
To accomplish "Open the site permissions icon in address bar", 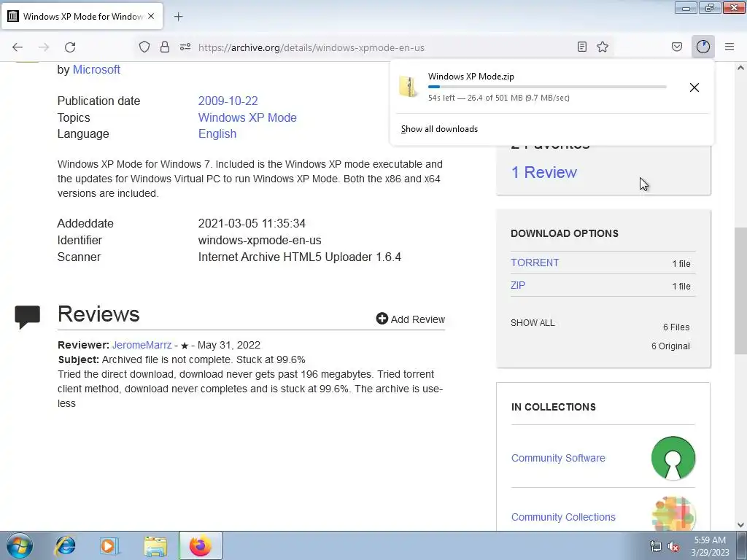I will [x=185, y=47].
